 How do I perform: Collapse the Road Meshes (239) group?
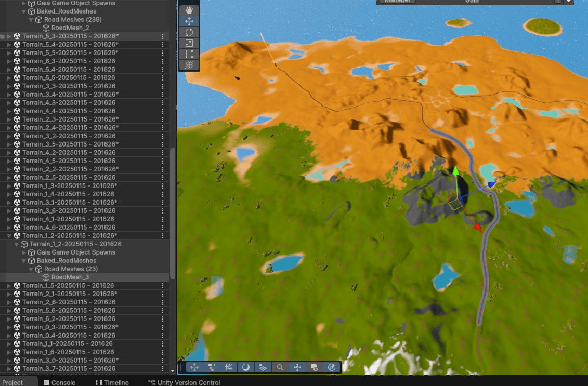click(x=31, y=20)
